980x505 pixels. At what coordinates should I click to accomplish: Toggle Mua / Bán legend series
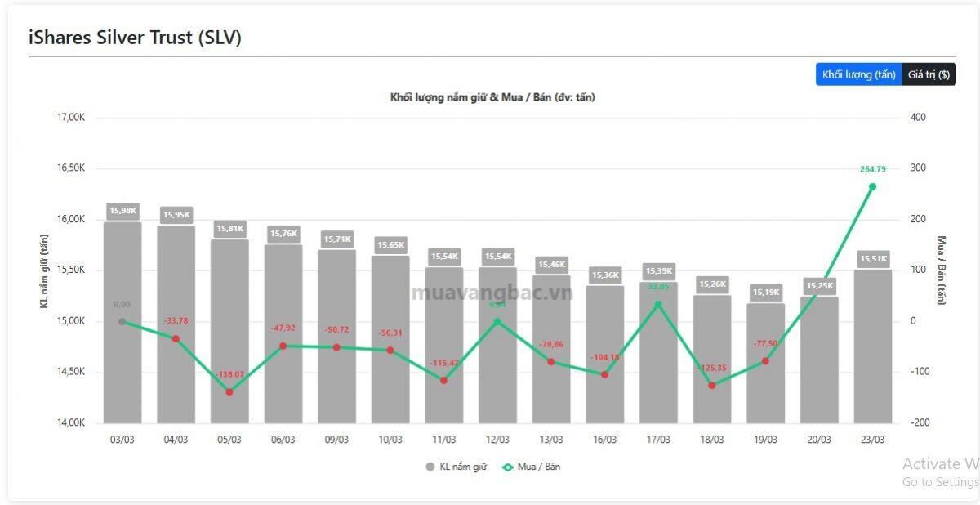click(532, 467)
